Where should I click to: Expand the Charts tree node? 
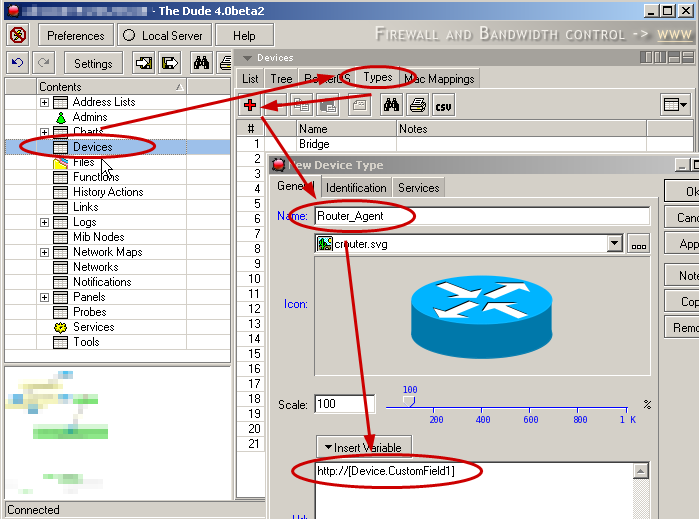click(44, 132)
